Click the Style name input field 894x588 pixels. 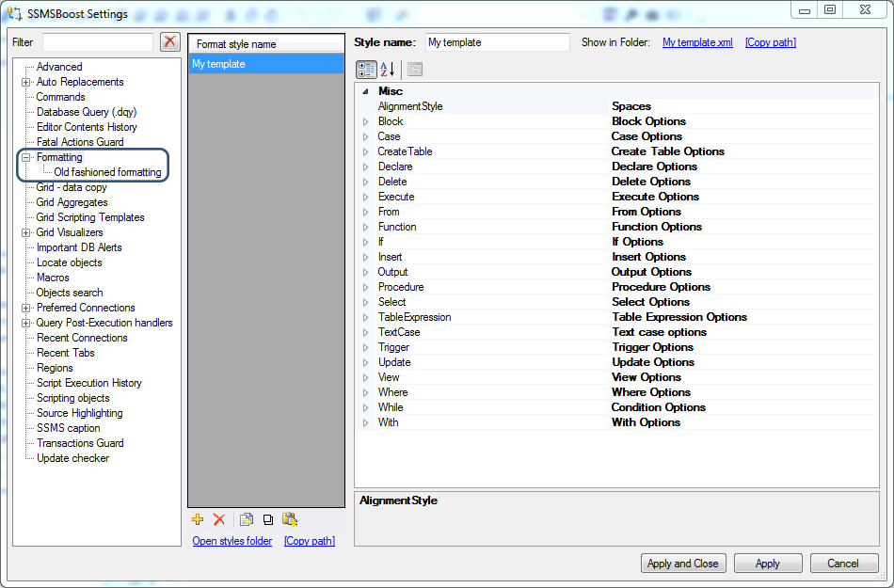pos(497,42)
